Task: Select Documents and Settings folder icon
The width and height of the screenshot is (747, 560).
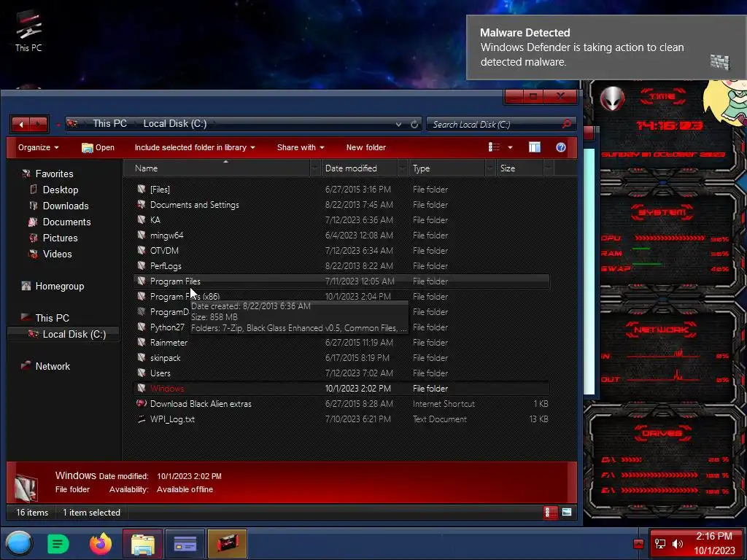Action: click(x=141, y=205)
